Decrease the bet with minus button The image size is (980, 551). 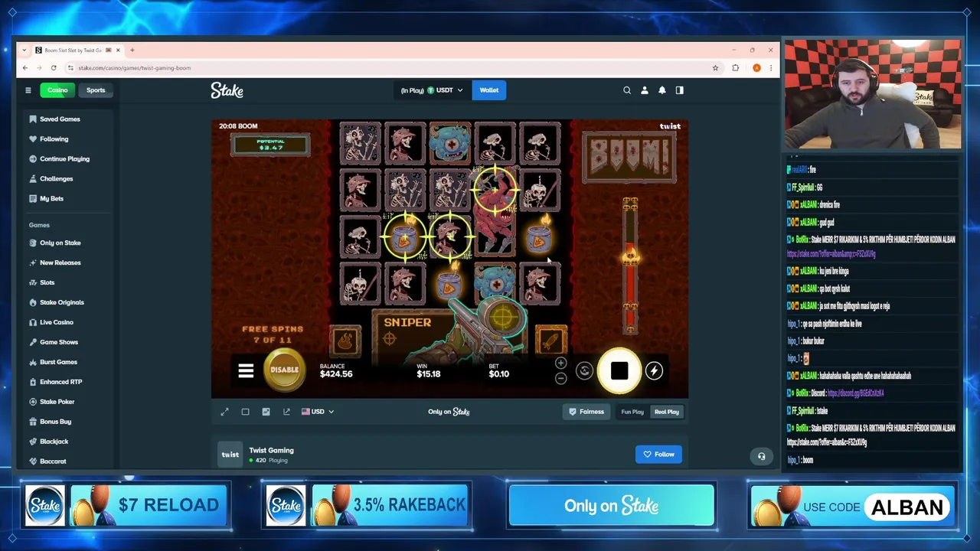[x=560, y=378]
